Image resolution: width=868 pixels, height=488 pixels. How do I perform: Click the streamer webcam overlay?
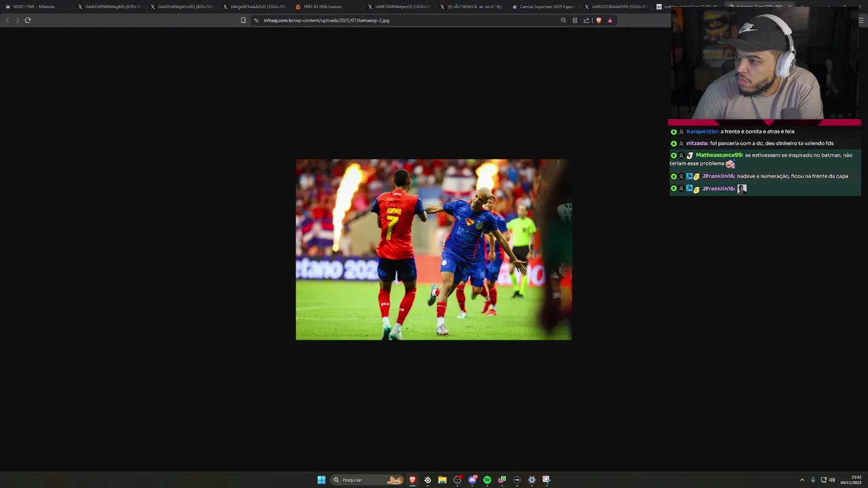[x=766, y=64]
